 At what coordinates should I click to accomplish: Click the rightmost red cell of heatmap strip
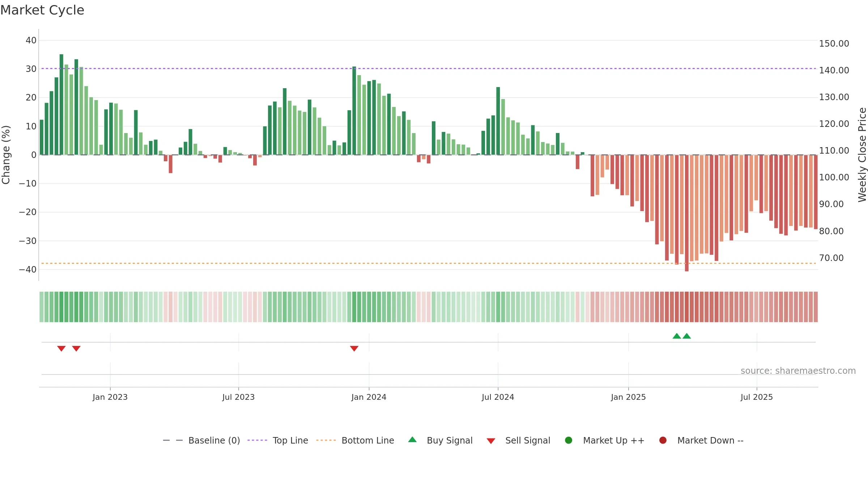[x=816, y=307]
